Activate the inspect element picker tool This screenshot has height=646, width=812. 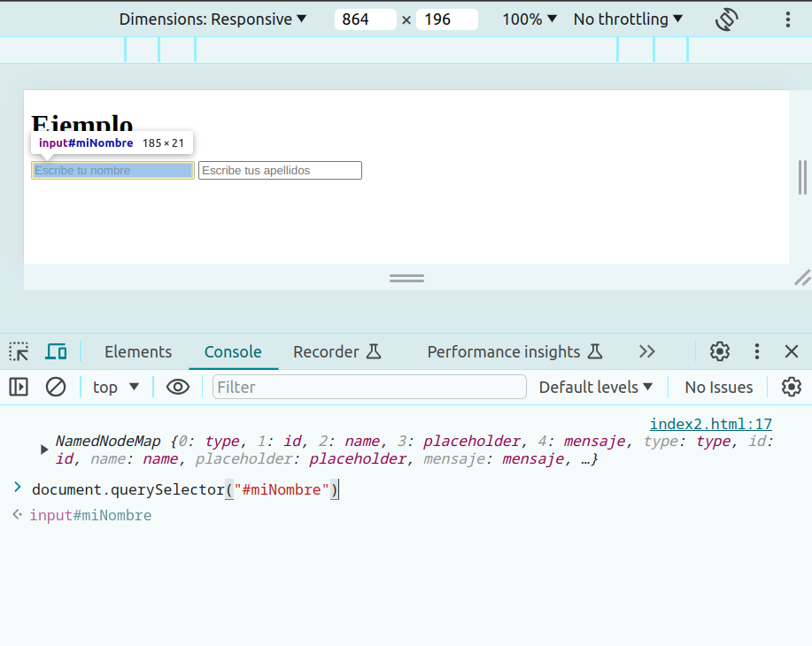click(x=19, y=351)
